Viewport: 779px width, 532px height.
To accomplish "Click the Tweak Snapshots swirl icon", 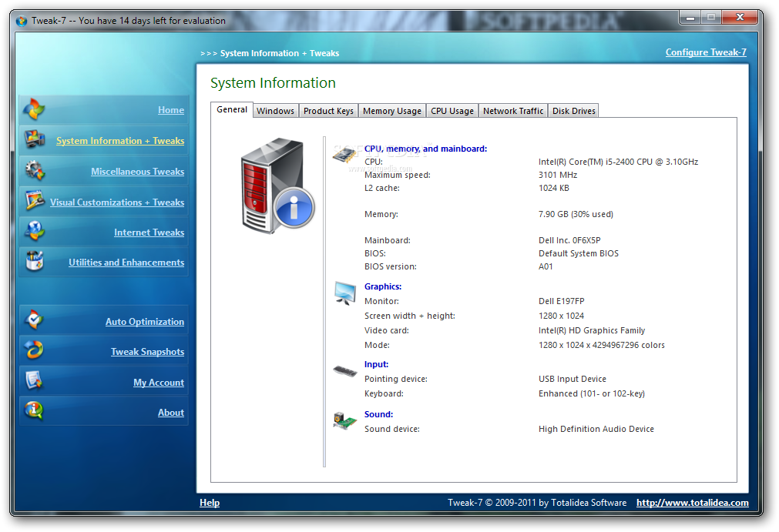I will point(34,351).
